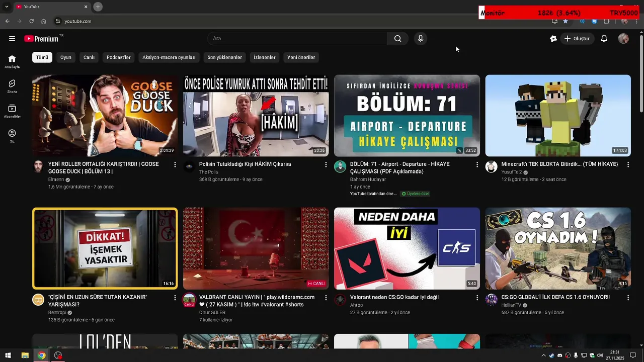Bookmark the page with the star icon

tap(566, 21)
